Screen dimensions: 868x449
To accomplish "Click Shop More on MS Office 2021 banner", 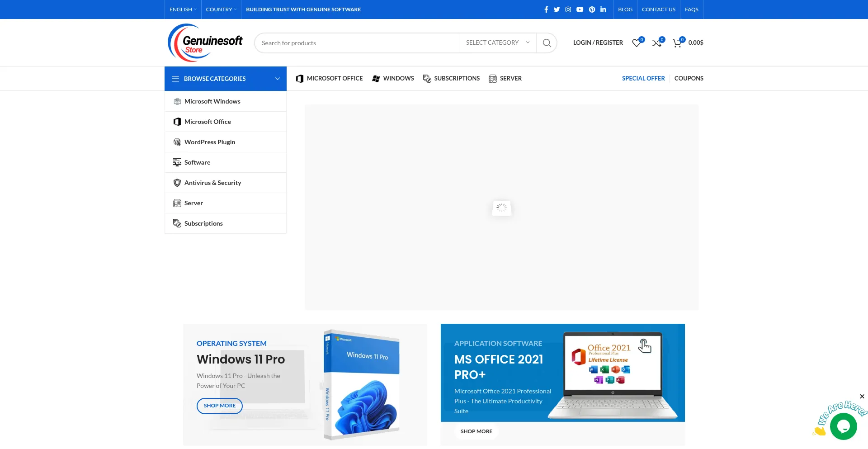I will point(476,431).
